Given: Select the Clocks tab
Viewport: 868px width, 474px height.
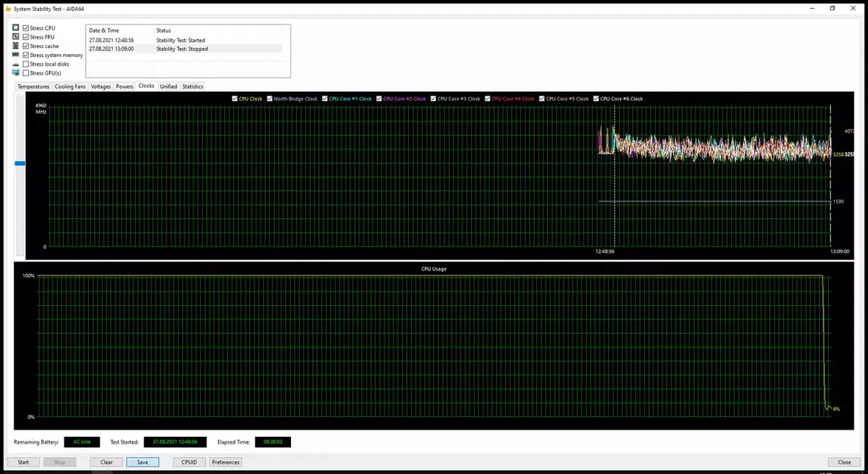Looking at the screenshot, I should 146,86.
